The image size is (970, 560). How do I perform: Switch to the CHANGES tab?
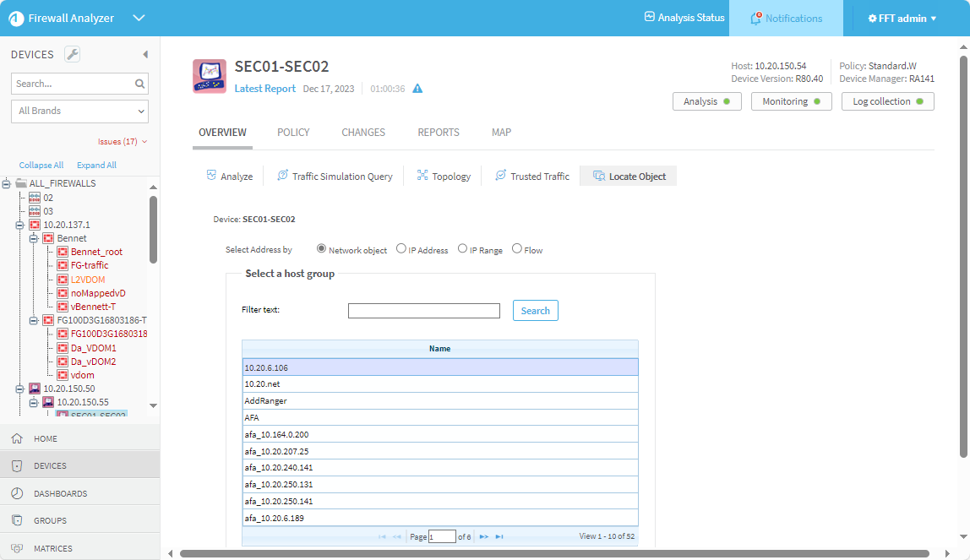point(363,133)
